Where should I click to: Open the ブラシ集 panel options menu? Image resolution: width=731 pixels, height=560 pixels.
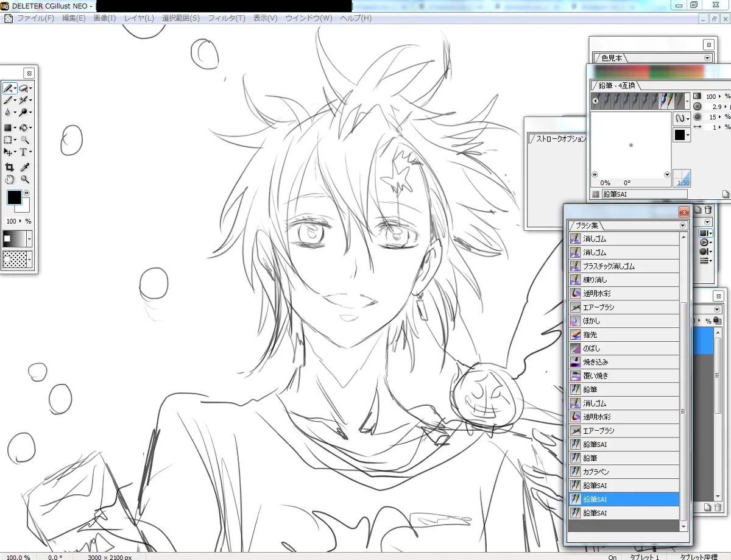tap(683, 225)
